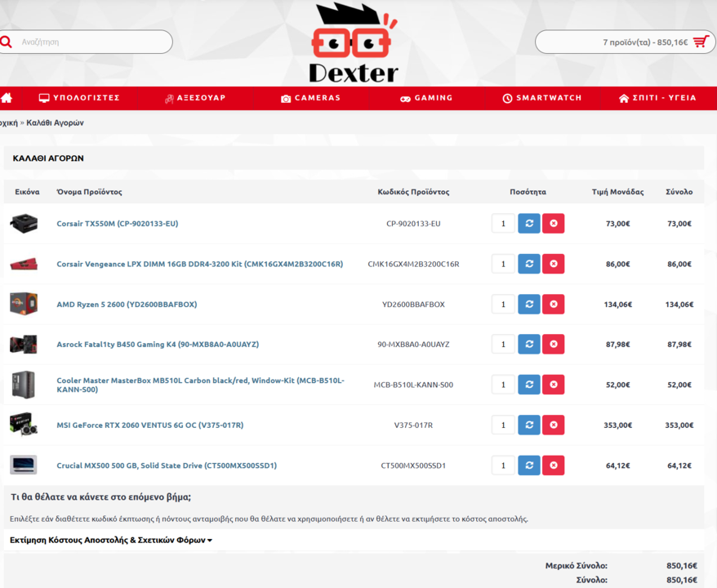Screen dimensions: 717x588
Task: Open the ΥΠΟΛΟΓΙΣΤΕΣ menu
Action: pos(79,98)
